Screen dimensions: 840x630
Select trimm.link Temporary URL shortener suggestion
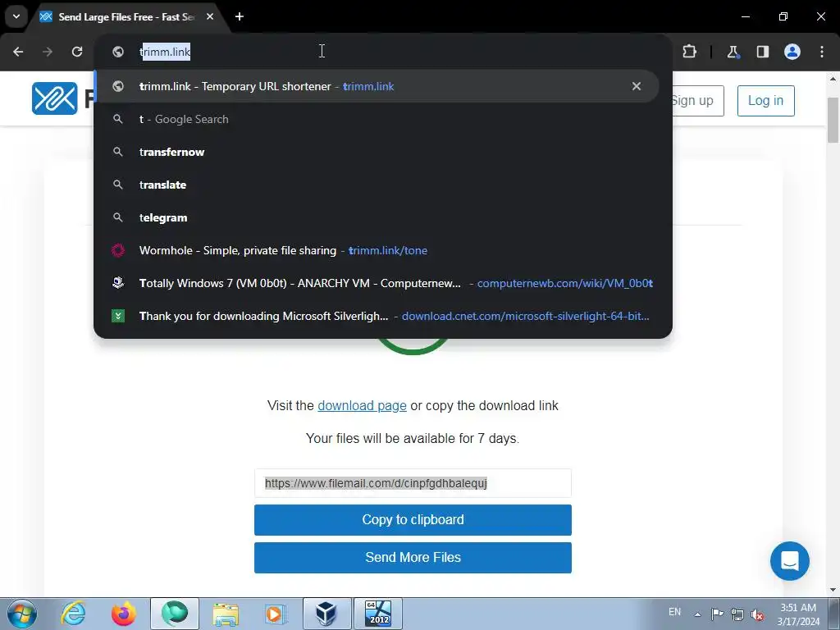[377, 86]
